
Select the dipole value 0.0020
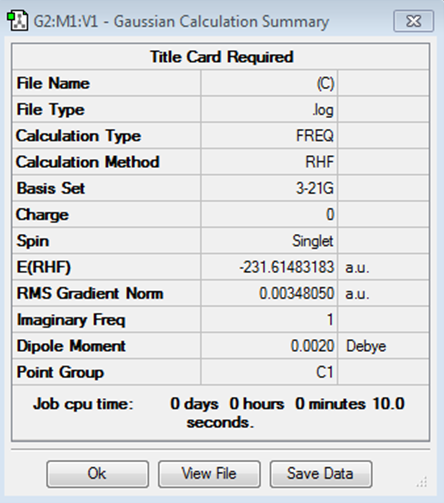click(x=312, y=346)
